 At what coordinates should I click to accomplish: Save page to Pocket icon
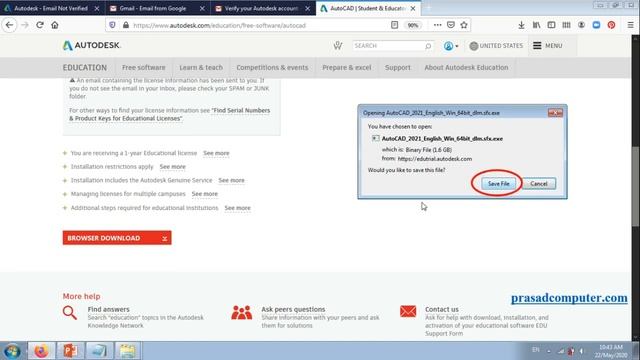(x=451, y=25)
